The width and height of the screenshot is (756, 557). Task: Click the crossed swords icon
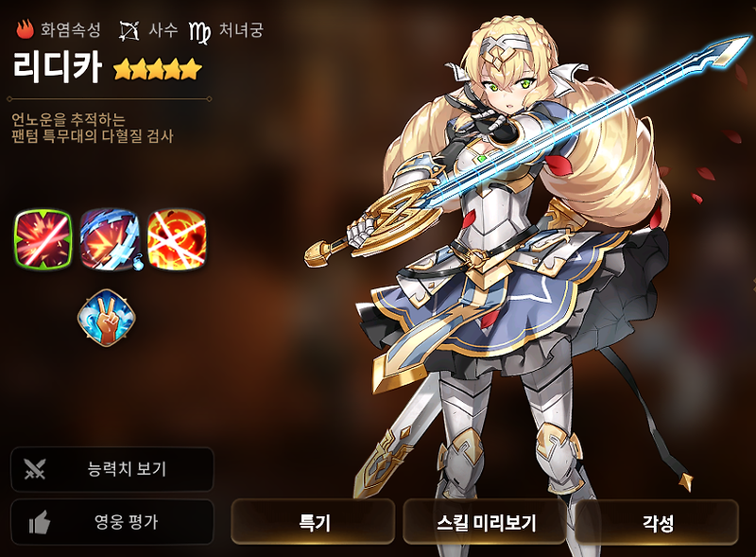click(x=35, y=469)
